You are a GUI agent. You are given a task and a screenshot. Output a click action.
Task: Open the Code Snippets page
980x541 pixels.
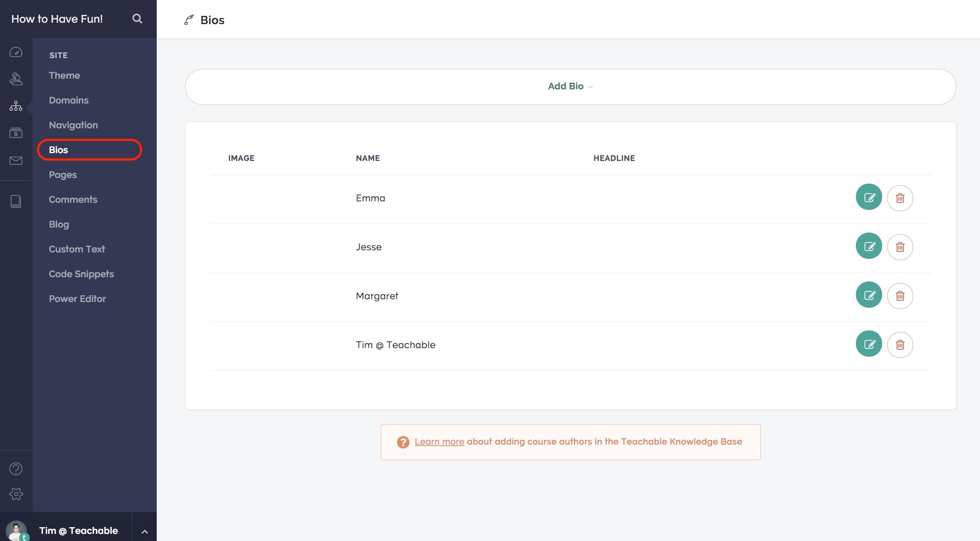pos(81,274)
